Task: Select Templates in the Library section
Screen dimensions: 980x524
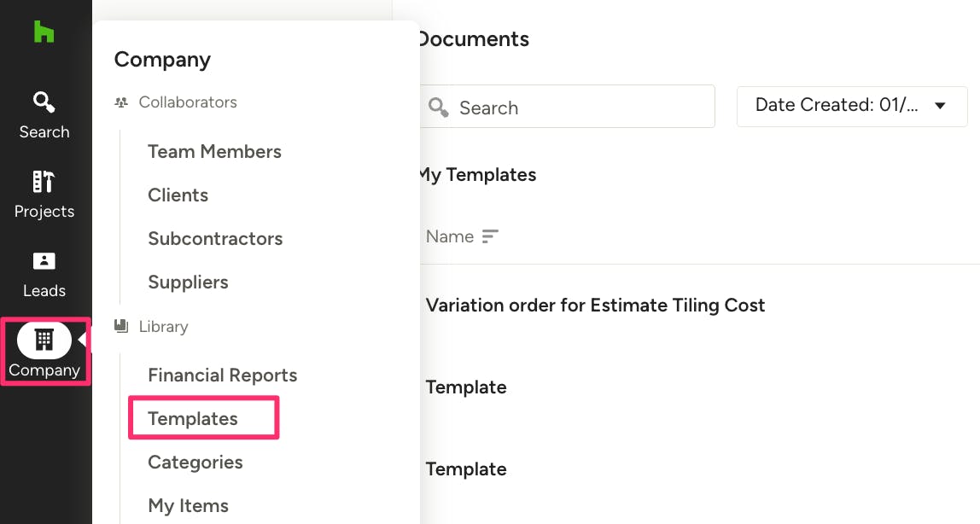Action: 193,418
